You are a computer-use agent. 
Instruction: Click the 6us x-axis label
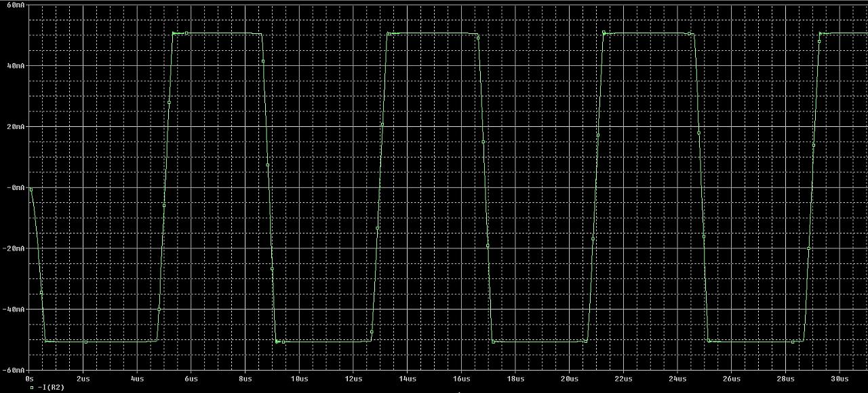(x=191, y=378)
